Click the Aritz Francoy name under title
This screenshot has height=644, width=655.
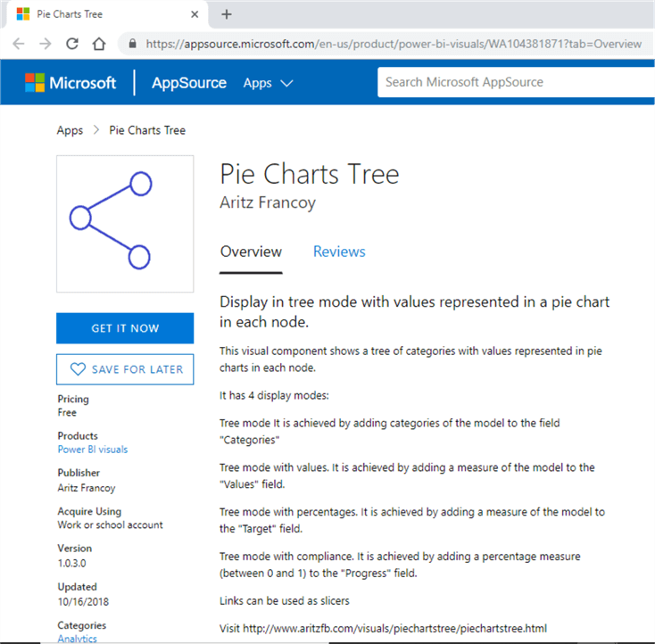coord(268,202)
